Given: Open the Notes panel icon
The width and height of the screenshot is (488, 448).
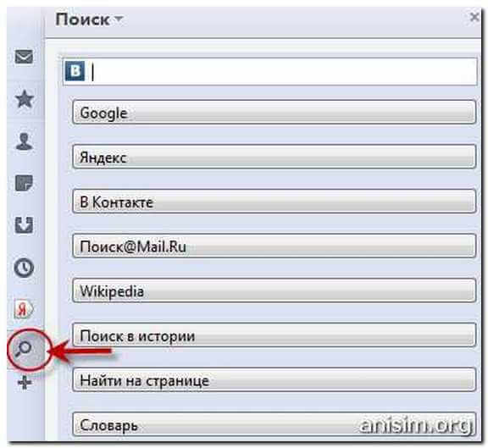Looking at the screenshot, I should click(24, 183).
